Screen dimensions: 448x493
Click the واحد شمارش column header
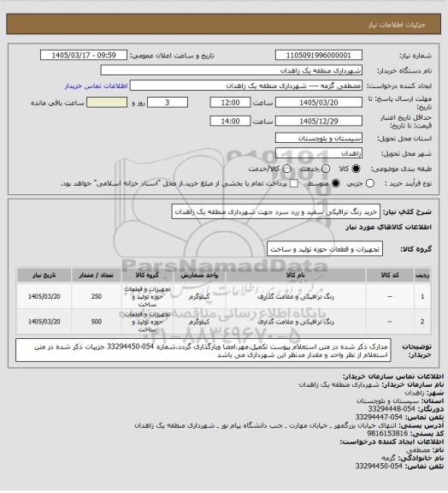point(199,276)
